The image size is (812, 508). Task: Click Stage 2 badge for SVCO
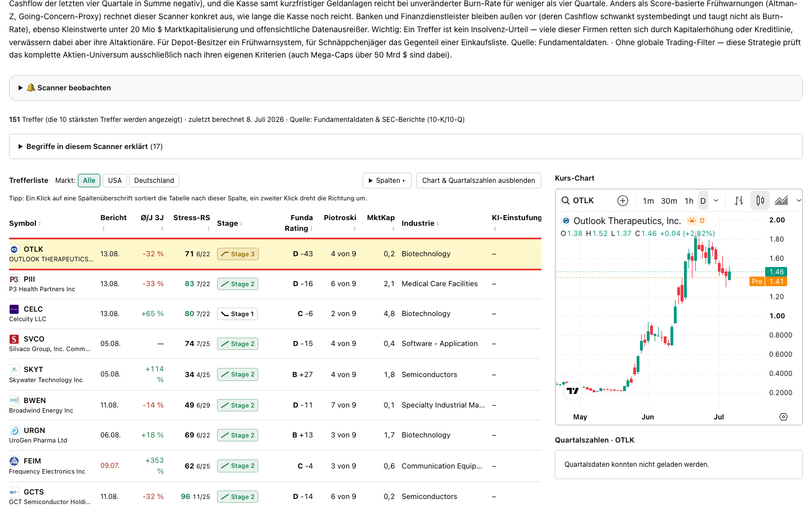point(237,344)
